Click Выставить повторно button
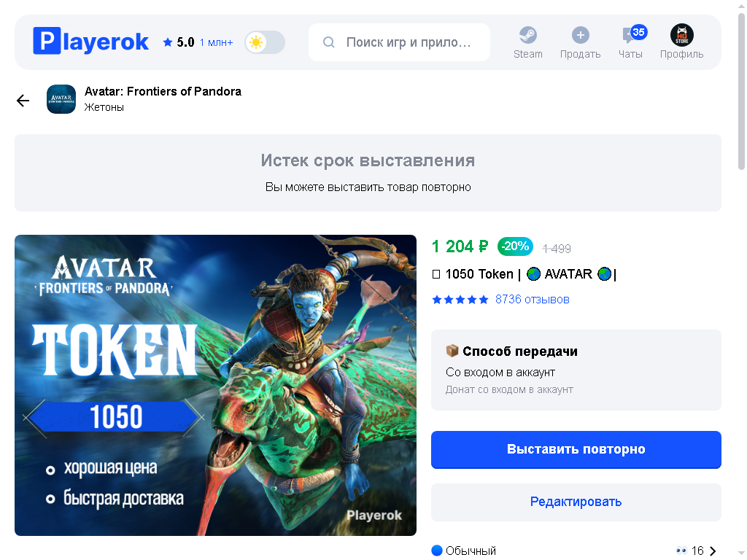The height and width of the screenshot is (560, 747). (x=576, y=449)
